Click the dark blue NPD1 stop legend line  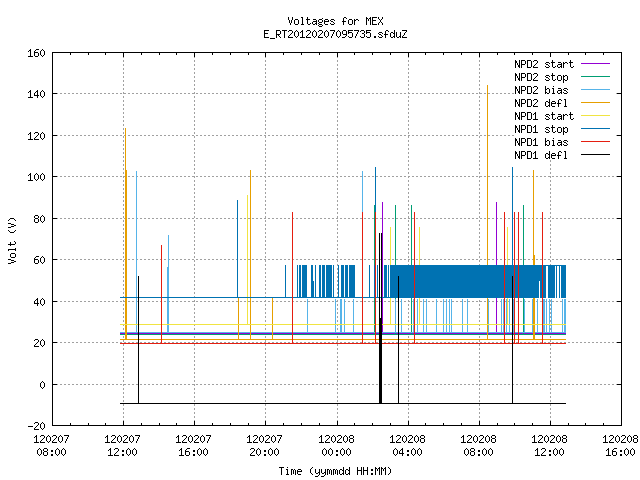[595, 129]
